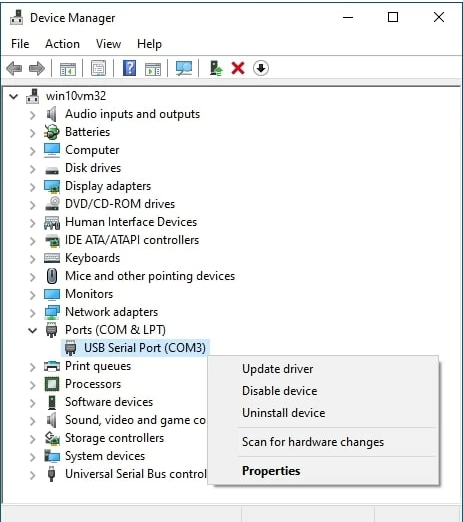Open the View menu
Viewport: 463px width, 522px height.
[108, 44]
